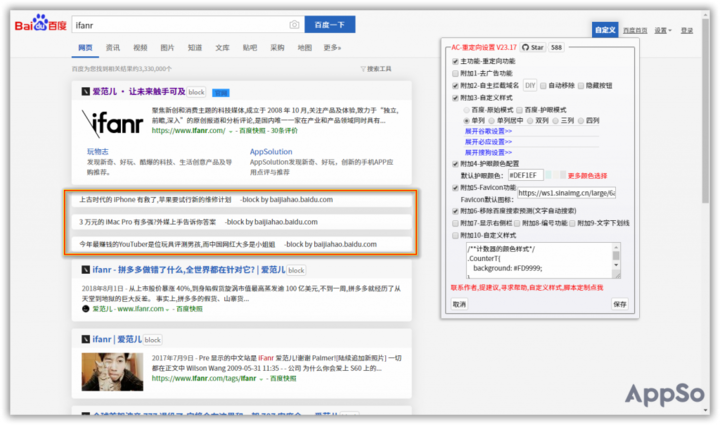
Task: Toggle 附加6-移除百度搜索预测 checkbox
Action: [x=456, y=211]
